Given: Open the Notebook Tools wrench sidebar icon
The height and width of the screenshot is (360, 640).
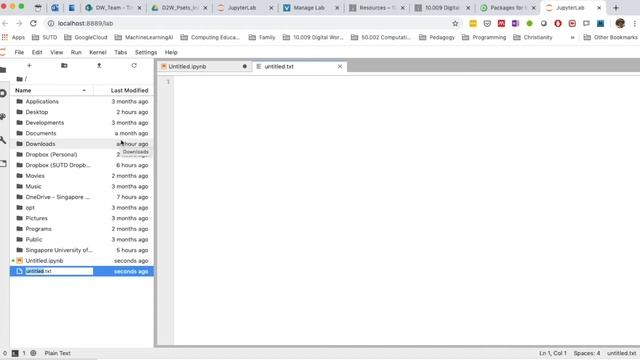Looking at the screenshot, I should coord(3,140).
